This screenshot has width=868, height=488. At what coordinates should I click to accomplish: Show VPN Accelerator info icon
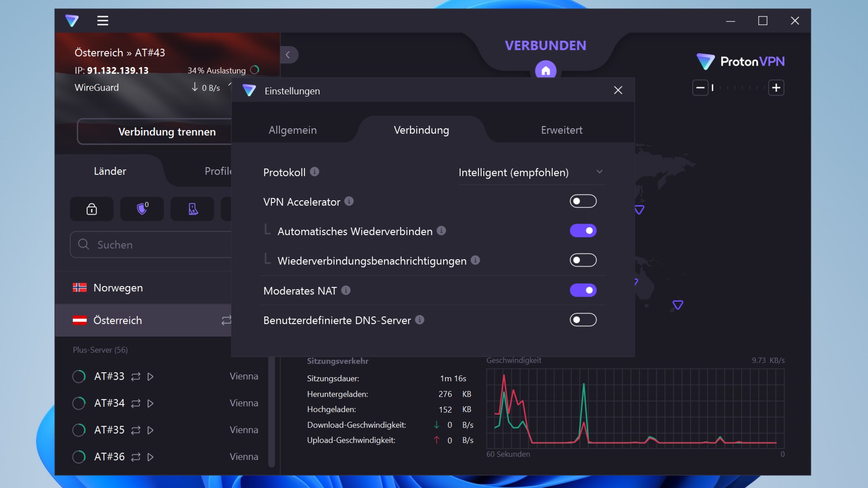349,201
